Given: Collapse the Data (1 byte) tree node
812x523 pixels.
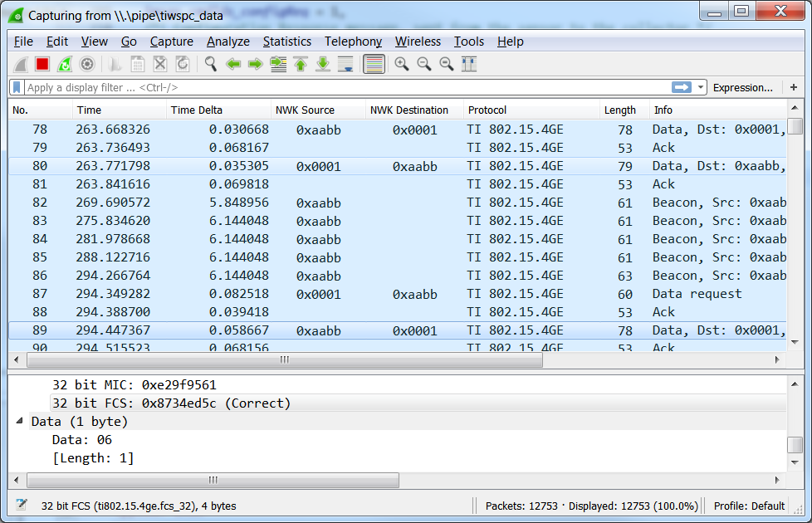Looking at the screenshot, I should [20, 421].
